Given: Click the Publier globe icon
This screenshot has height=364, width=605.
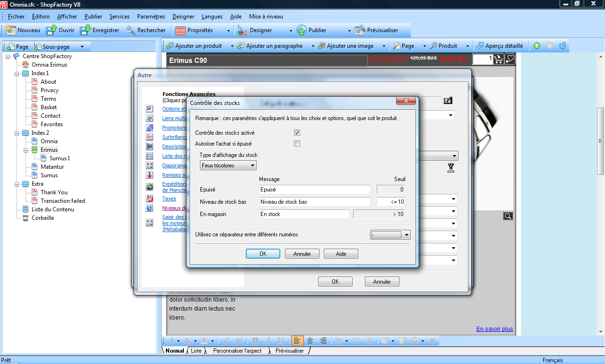Looking at the screenshot, I should (302, 30).
